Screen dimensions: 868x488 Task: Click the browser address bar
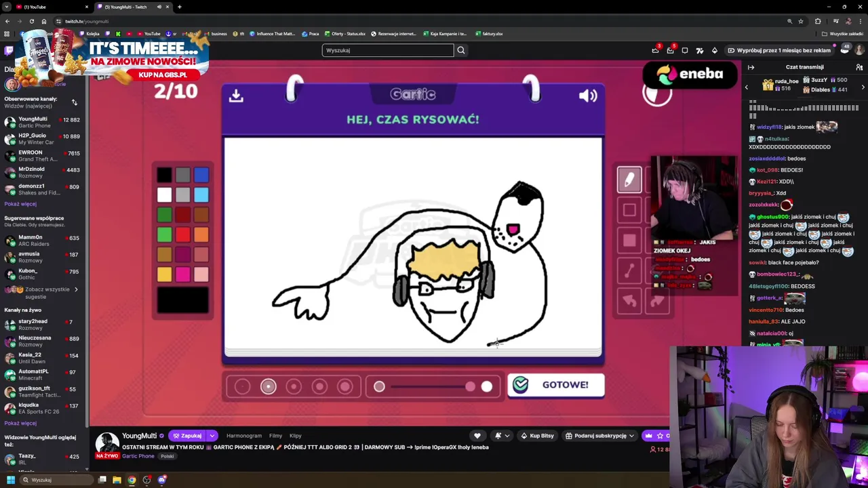[420, 21]
